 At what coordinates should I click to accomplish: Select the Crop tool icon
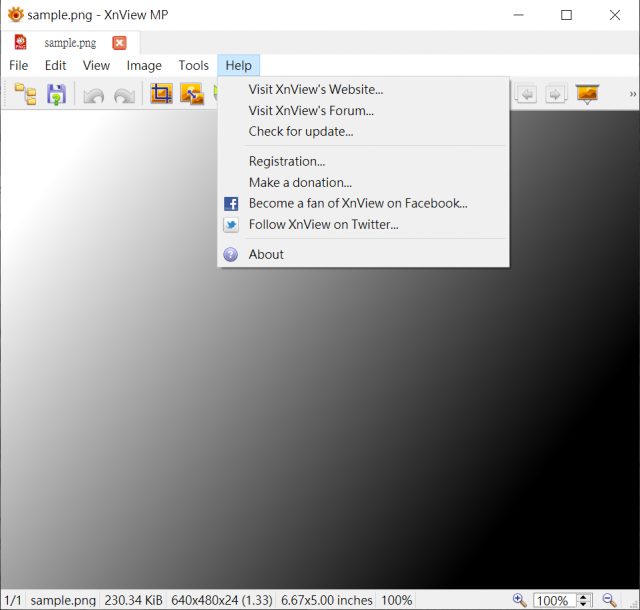[161, 94]
